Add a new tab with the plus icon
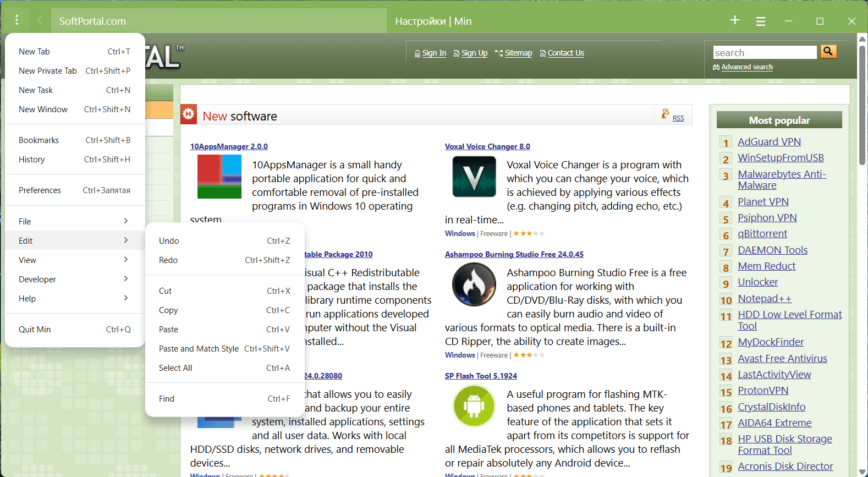Image resolution: width=868 pixels, height=477 pixels. tap(735, 20)
